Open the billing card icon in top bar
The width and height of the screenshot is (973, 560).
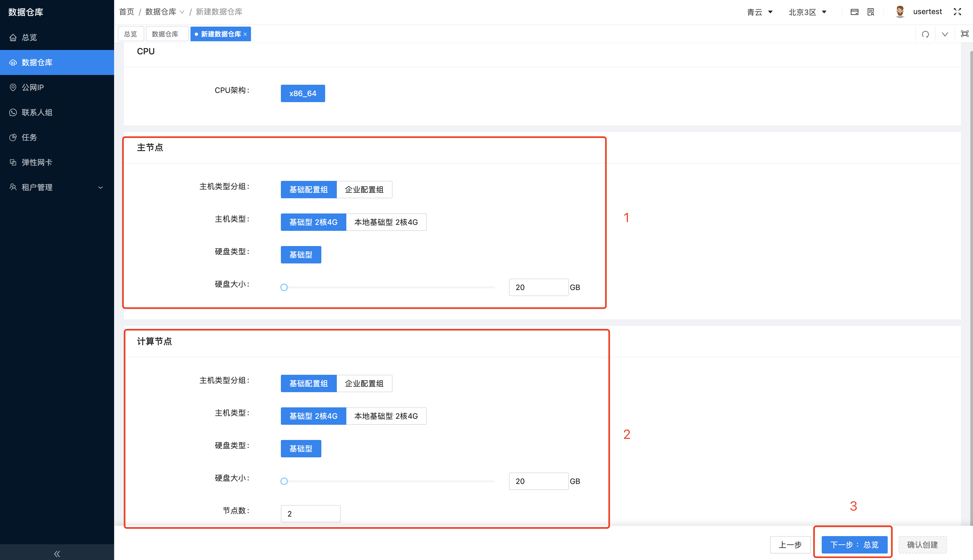point(855,12)
